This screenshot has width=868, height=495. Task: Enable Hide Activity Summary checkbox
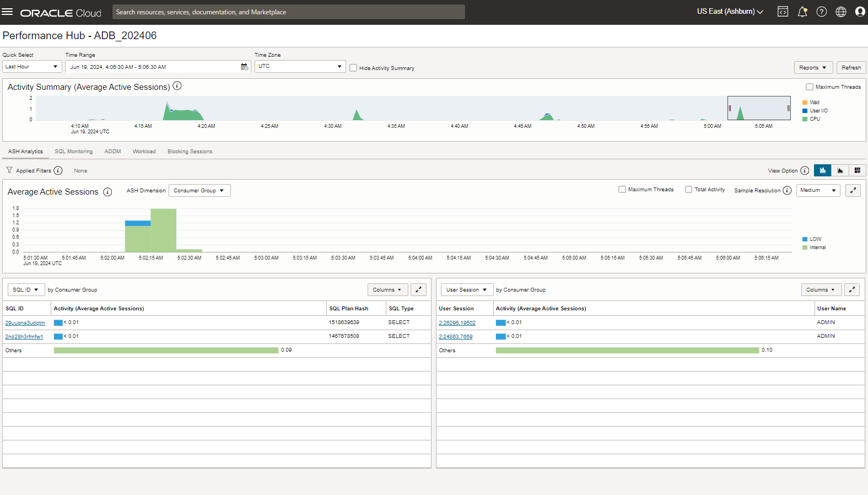353,68
